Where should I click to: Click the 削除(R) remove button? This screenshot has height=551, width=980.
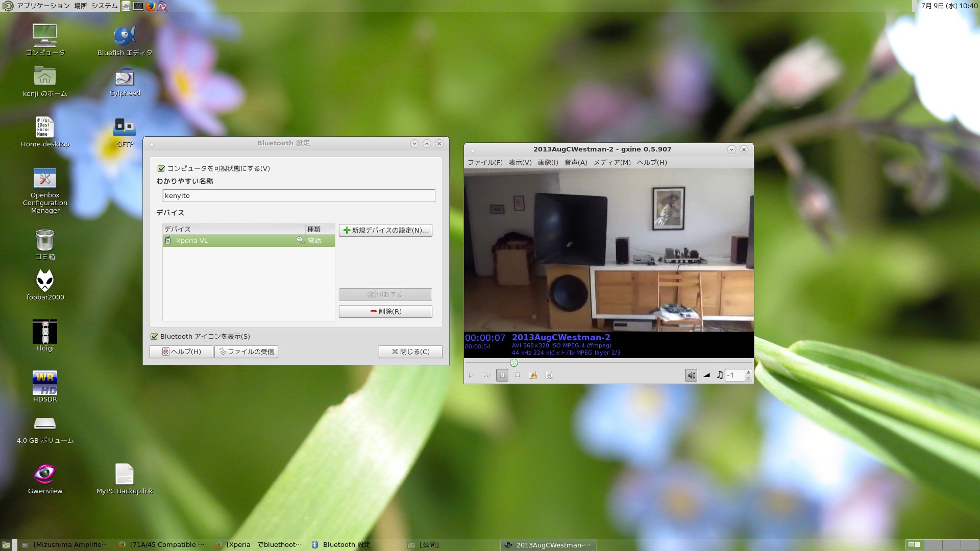click(385, 312)
